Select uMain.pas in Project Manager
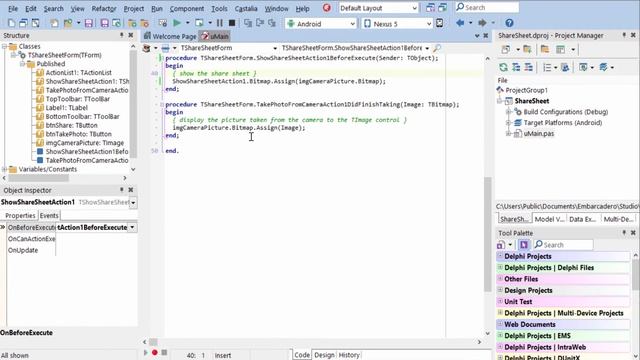 (538, 133)
